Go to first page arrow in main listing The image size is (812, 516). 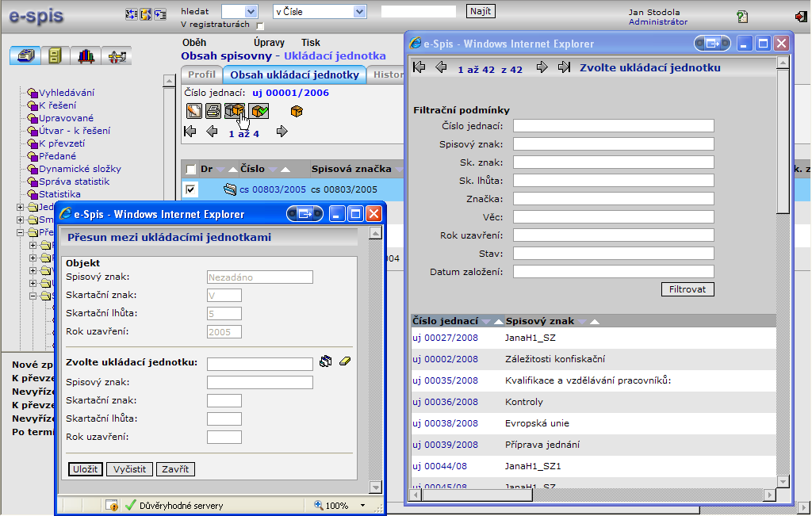(x=190, y=132)
